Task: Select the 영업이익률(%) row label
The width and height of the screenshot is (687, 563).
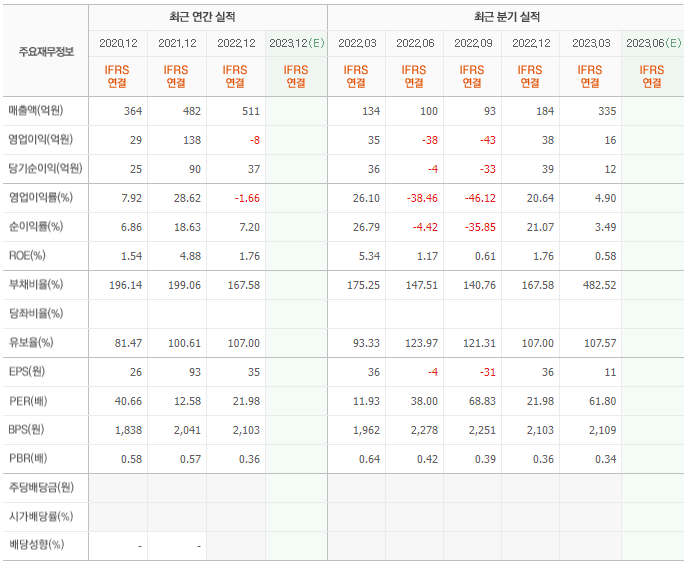Action: pyautogui.click(x=41, y=198)
